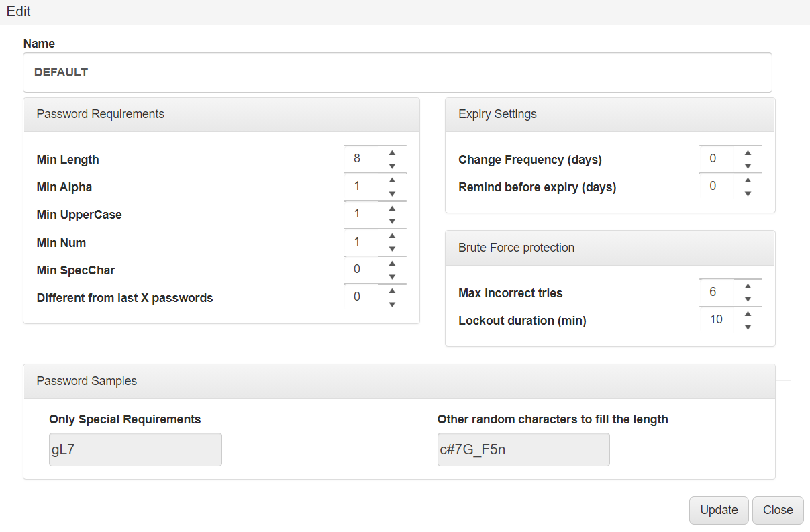
Task: Increment Max incorrect tries
Action: [x=748, y=286]
